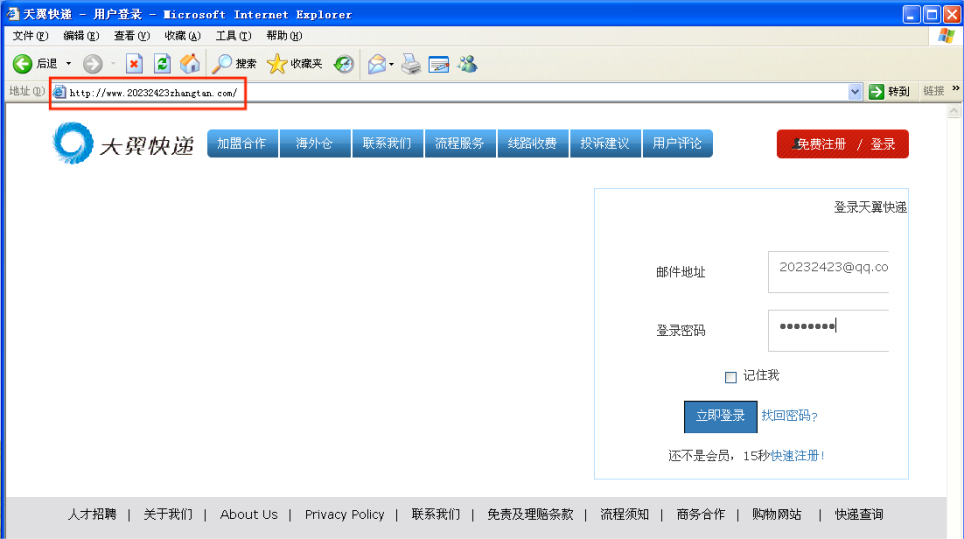Image resolution: width=964 pixels, height=539 pixels.
Task: Open the 帮助(H) menu
Action: coord(284,36)
